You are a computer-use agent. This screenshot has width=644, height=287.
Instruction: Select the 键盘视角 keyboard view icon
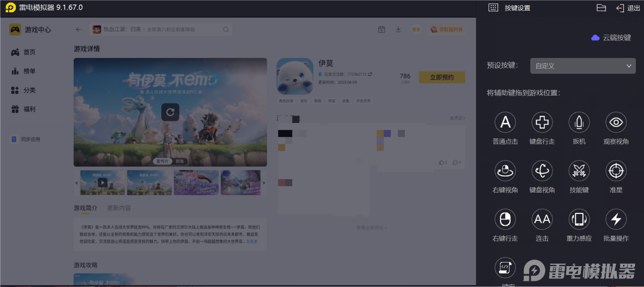point(542,171)
